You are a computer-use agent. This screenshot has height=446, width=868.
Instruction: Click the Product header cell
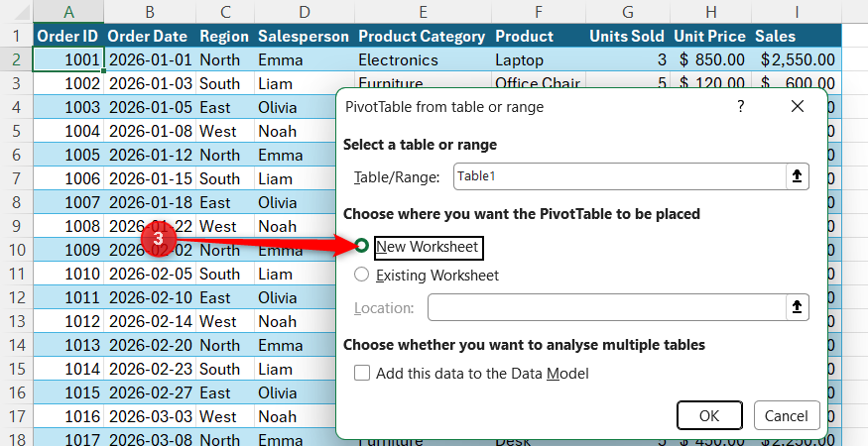click(539, 36)
